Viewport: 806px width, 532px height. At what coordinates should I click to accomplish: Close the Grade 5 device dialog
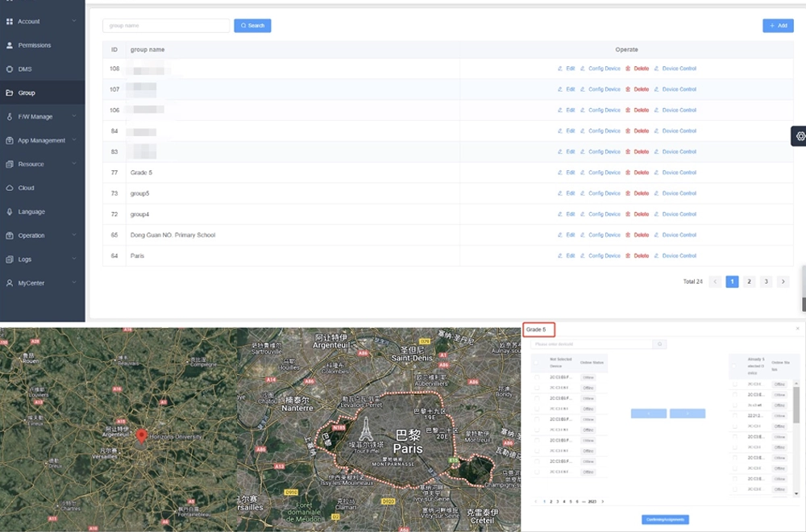797,328
